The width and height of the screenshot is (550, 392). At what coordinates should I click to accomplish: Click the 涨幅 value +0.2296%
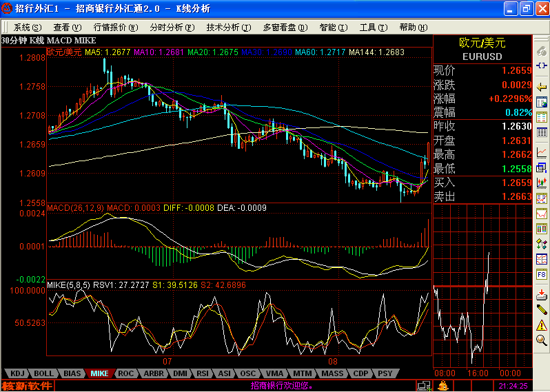(x=510, y=99)
